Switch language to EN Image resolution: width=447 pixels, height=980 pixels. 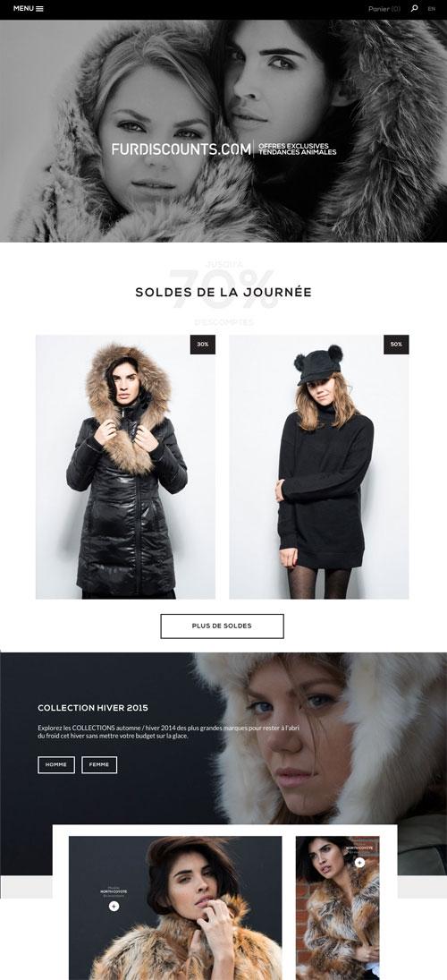click(432, 9)
